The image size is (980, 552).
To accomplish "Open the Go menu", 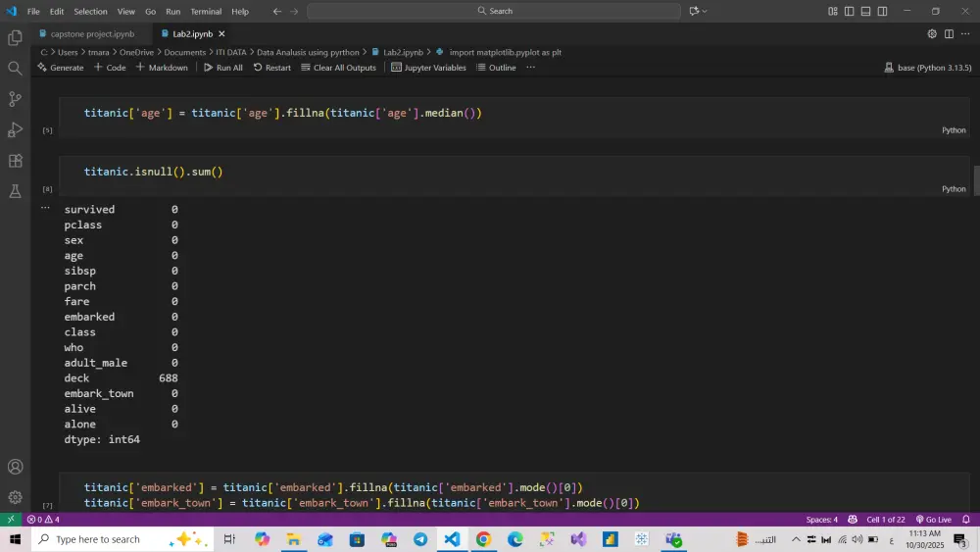I will click(x=150, y=11).
